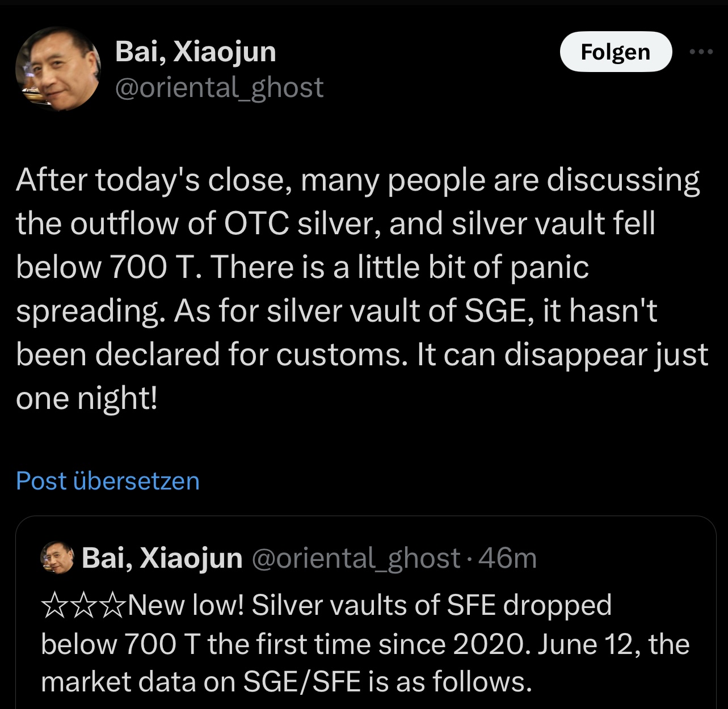Click the "spreading. As for silver vault" line
728x709 pixels.
[336, 311]
